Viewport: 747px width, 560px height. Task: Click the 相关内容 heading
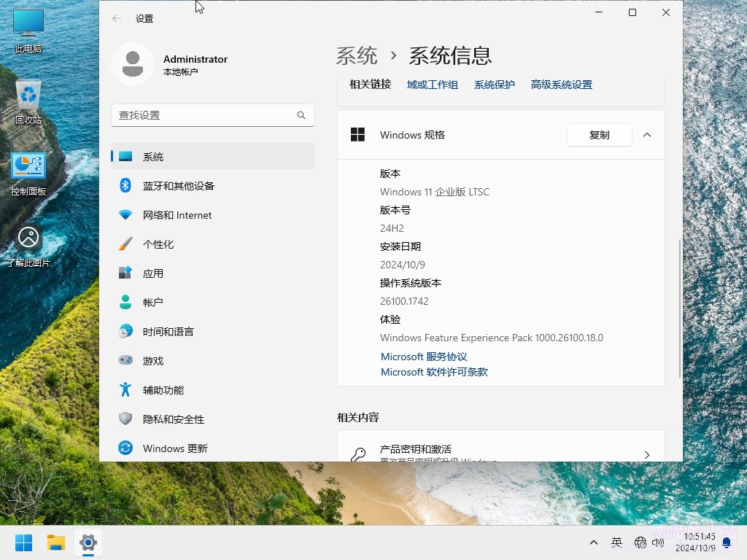point(357,418)
